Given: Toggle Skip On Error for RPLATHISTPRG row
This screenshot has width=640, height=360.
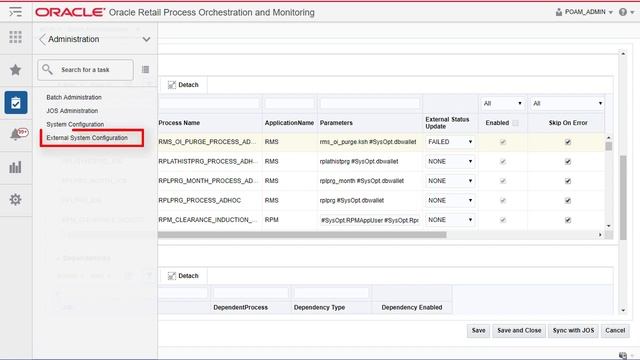Looking at the screenshot, I should [568, 162].
